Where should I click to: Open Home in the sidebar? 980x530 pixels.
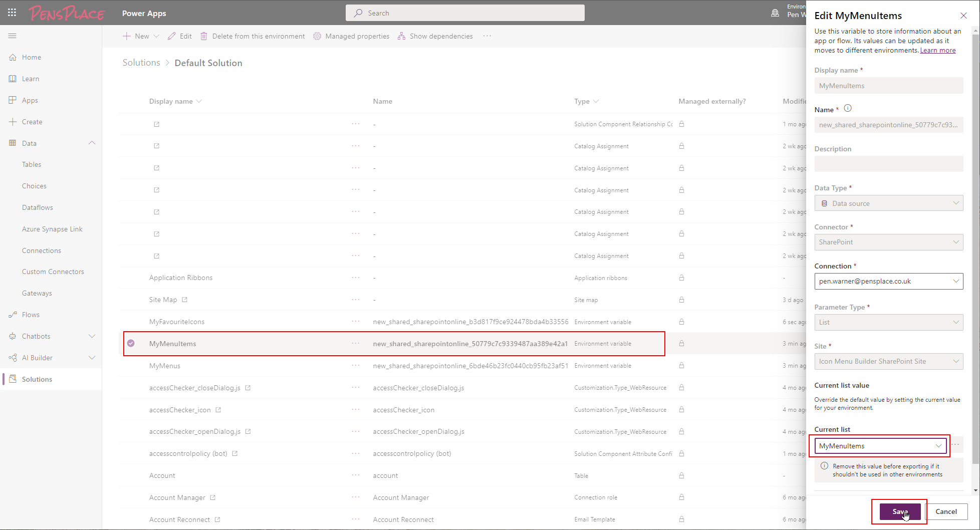(x=32, y=57)
